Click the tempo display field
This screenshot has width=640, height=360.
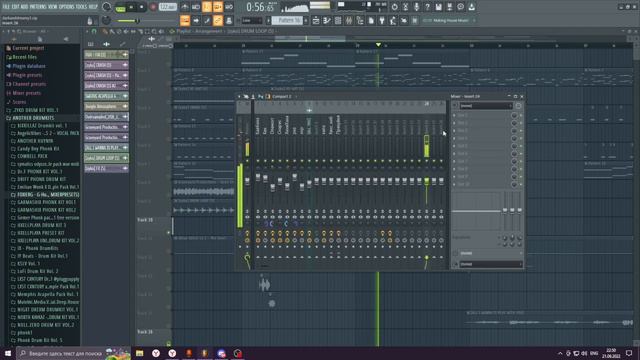168,7
